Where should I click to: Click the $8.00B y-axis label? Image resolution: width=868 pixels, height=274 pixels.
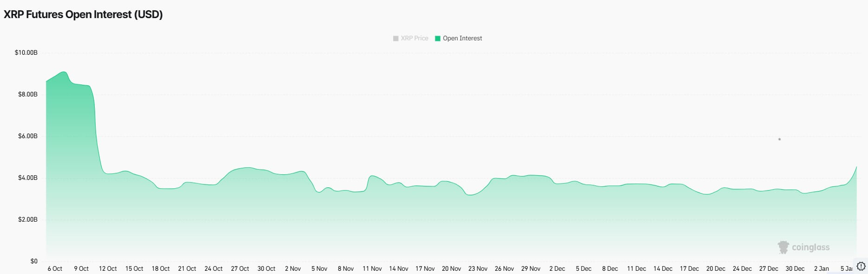coord(28,95)
